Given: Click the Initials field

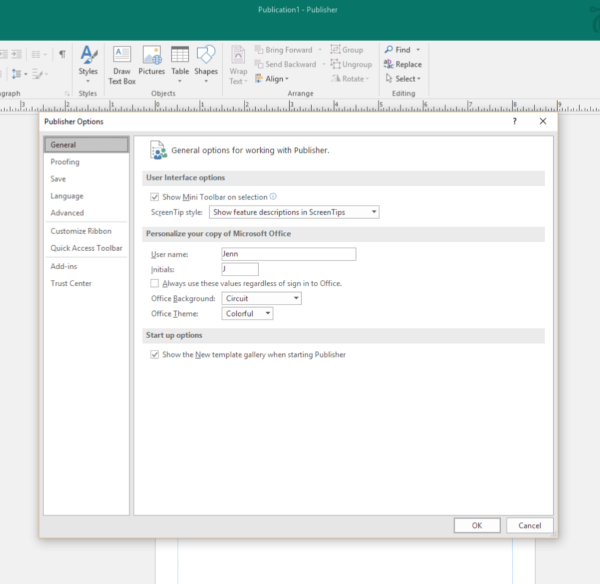Looking at the screenshot, I should coord(240,269).
